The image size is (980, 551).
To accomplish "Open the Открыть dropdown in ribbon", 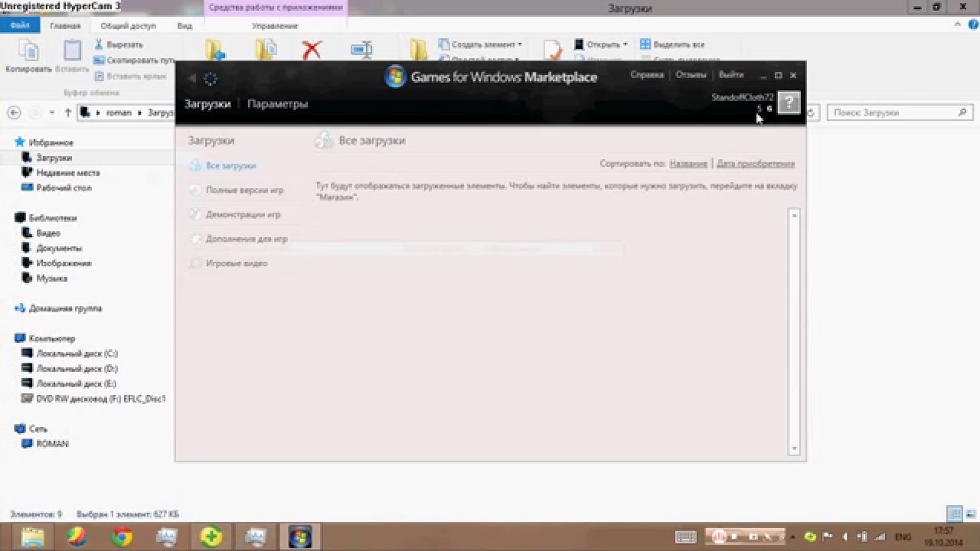I will pos(600,44).
